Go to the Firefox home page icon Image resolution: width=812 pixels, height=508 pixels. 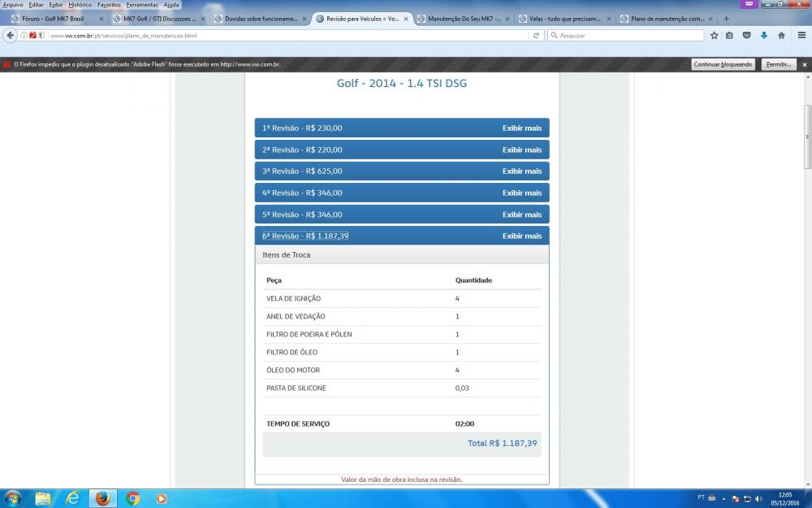pyautogui.click(x=781, y=35)
